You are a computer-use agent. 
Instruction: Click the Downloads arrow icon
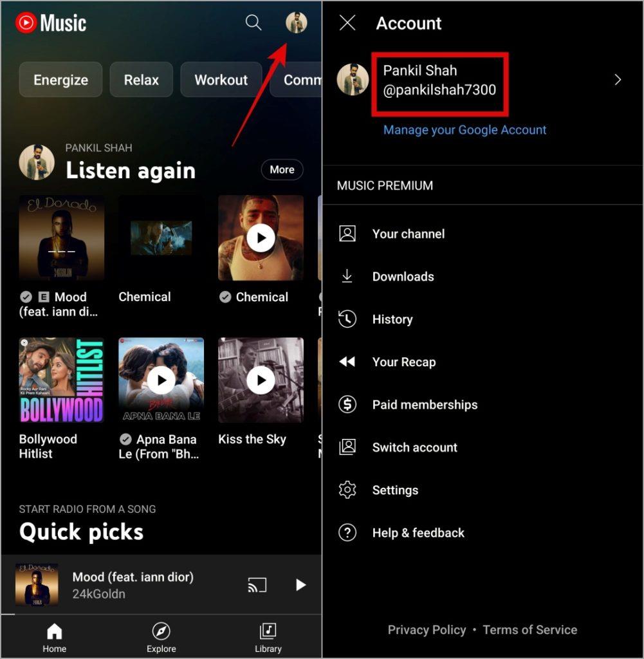pos(347,276)
